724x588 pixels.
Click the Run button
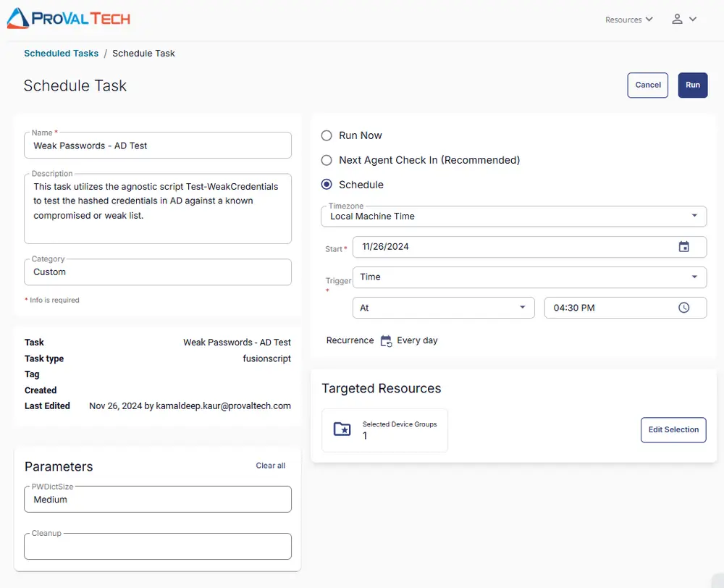click(693, 85)
